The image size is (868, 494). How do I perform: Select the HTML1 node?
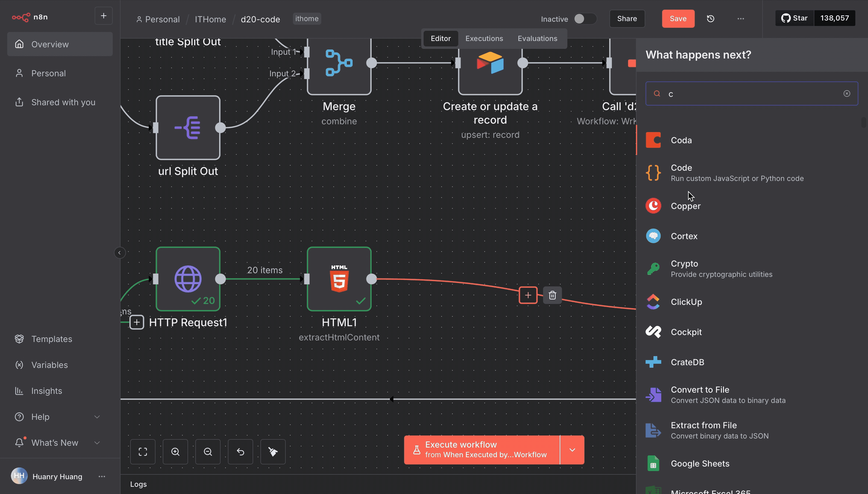point(339,279)
